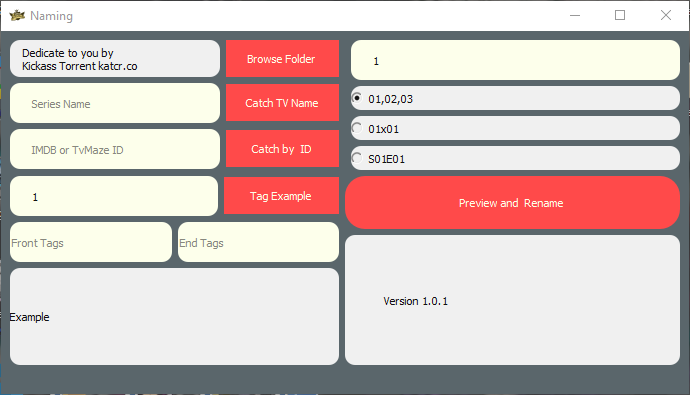Click the Catch TV Name button
This screenshot has width=690, height=395.
click(282, 102)
